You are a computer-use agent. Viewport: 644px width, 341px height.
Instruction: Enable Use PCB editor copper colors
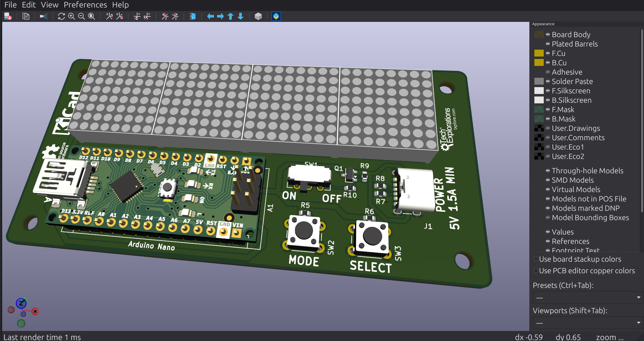tap(536, 270)
